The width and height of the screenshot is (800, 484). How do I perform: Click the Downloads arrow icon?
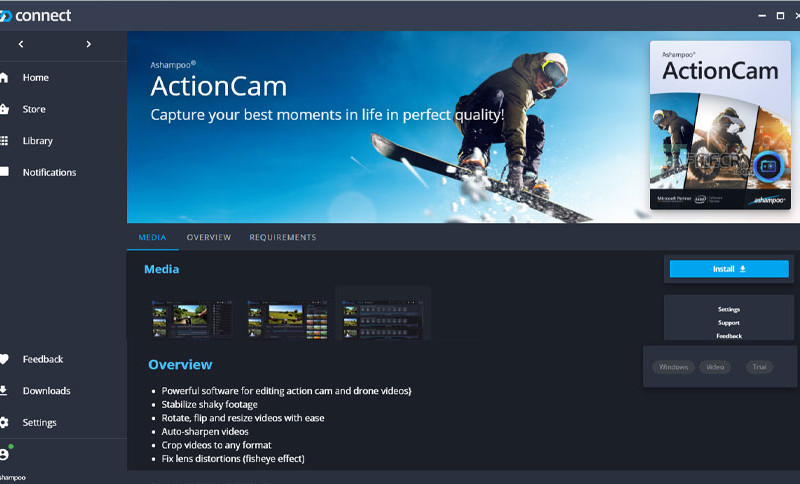(4, 391)
